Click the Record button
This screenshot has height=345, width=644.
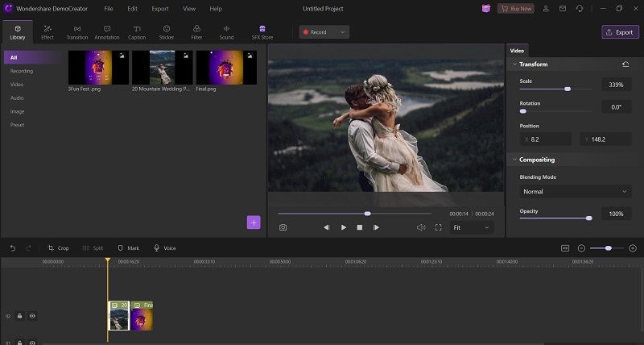pos(317,32)
